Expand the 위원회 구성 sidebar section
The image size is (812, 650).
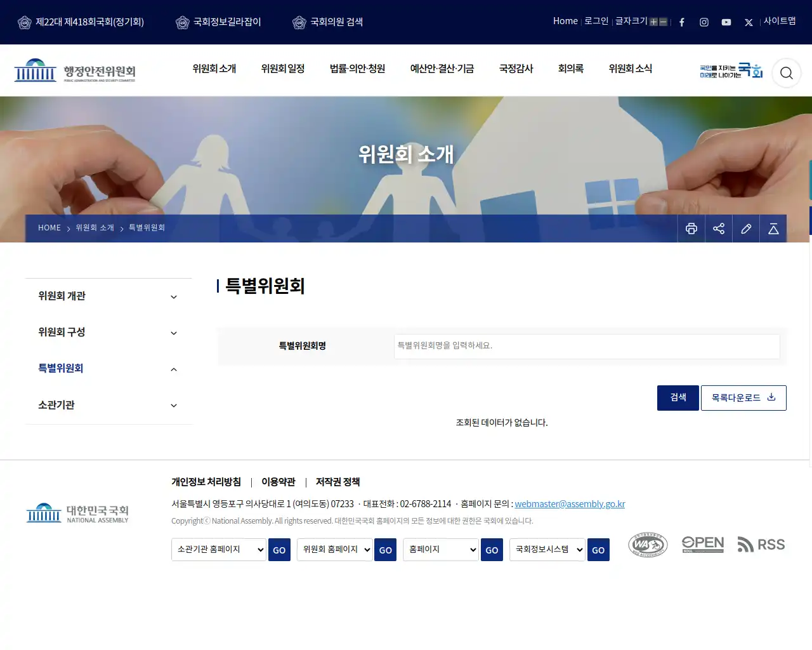(108, 333)
